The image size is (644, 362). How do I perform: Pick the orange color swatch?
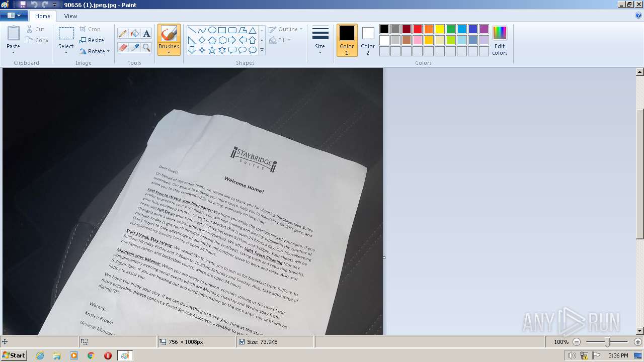(x=428, y=29)
